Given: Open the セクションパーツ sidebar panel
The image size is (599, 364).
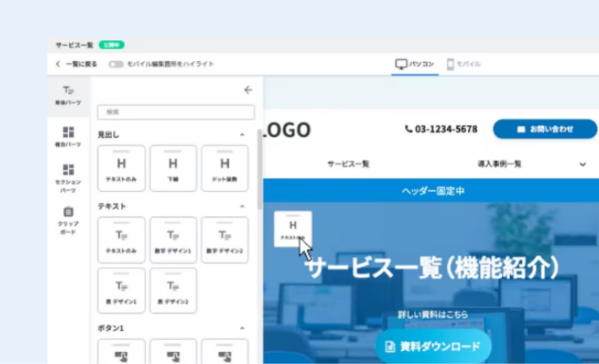Looking at the screenshot, I should pos(68,177).
